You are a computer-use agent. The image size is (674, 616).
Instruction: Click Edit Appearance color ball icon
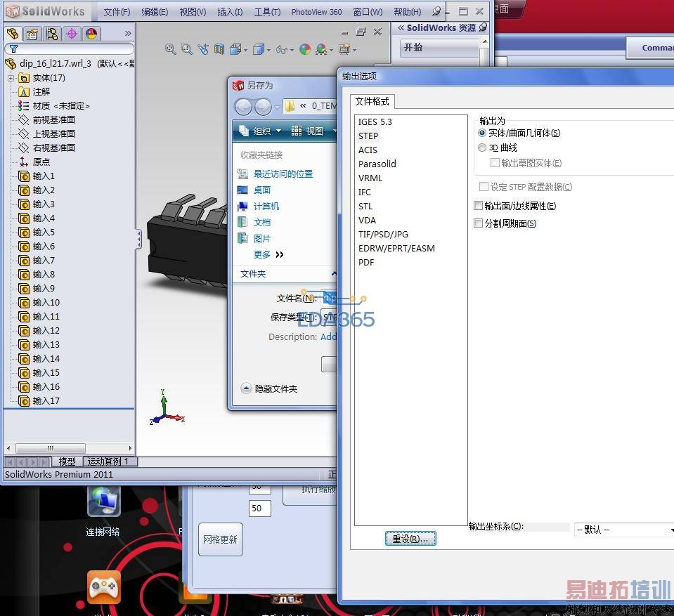click(x=305, y=49)
